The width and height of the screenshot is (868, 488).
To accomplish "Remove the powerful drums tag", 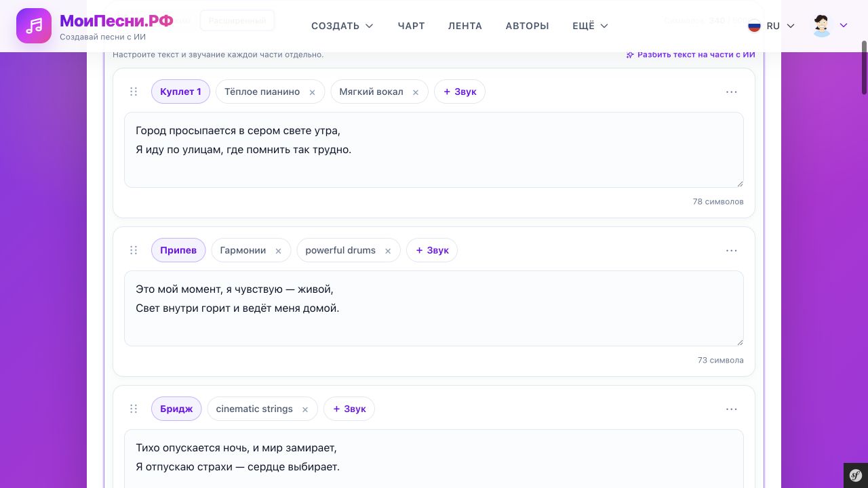I will point(388,251).
